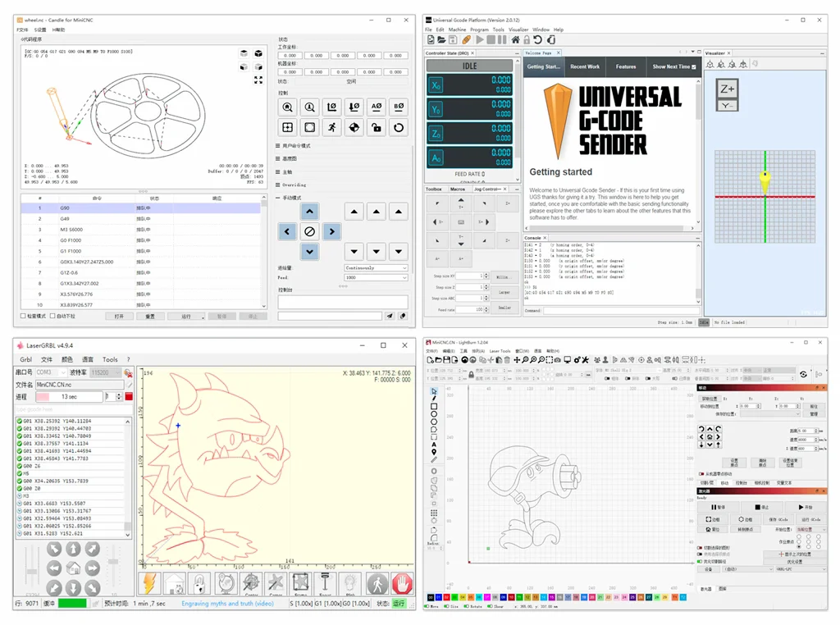Click the play/send icon in the UGS toolbar
This screenshot has height=625, width=840.
(479, 39)
